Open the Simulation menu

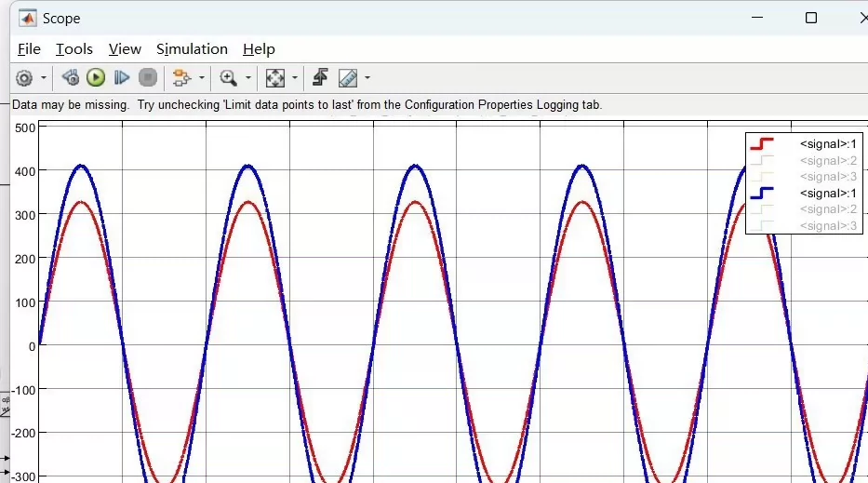point(192,49)
